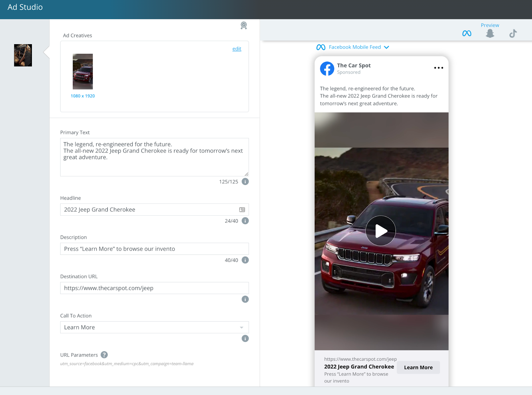Viewport: 532px width, 395px height.
Task: Click the Facebook logo on ad preview
Action: [x=327, y=69]
